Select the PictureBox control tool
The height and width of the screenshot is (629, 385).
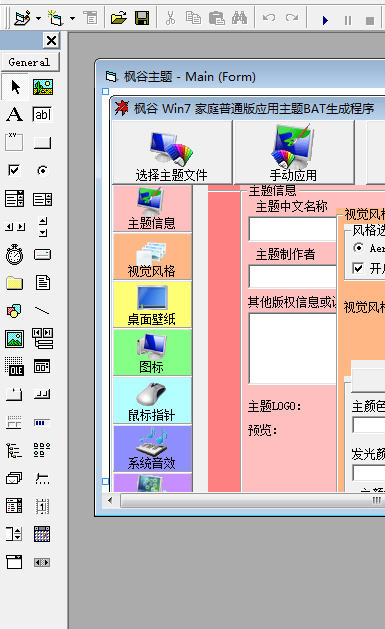pos(43,87)
